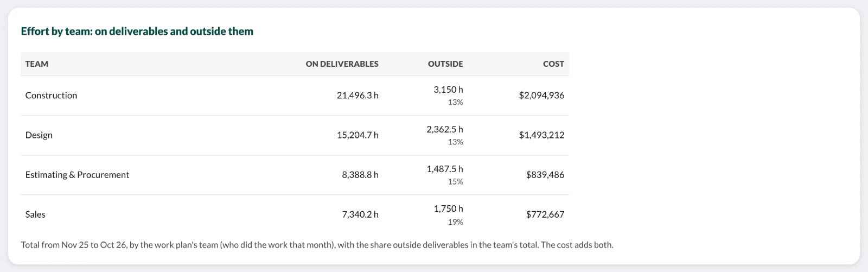Click the COST column header
The height and width of the screenshot is (272, 868).
[553, 64]
